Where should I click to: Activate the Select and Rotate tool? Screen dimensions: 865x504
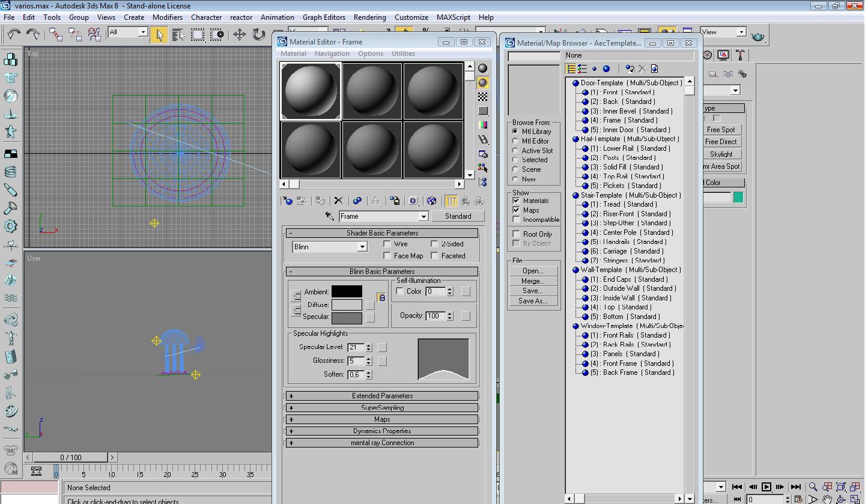coord(259,34)
